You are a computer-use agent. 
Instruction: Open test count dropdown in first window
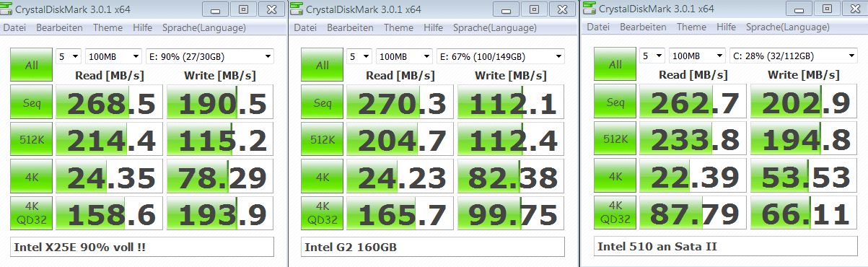pyautogui.click(x=69, y=56)
